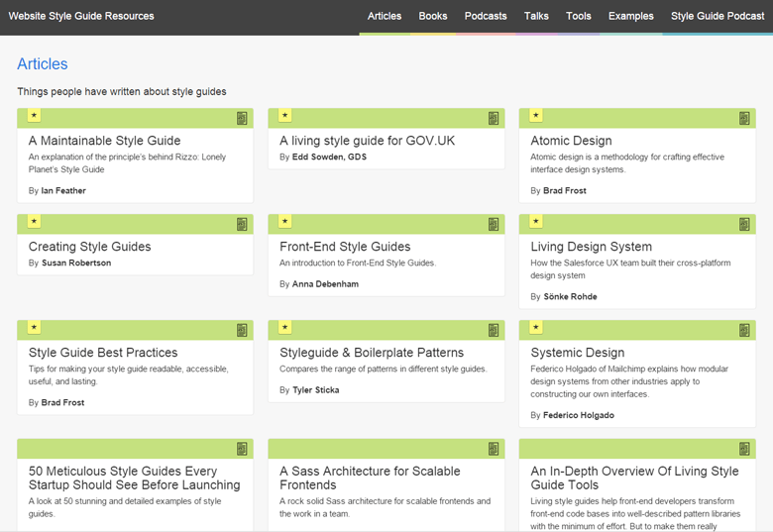Click author name Federico Holgado
Image resolution: width=773 pixels, height=532 pixels.
579,415
